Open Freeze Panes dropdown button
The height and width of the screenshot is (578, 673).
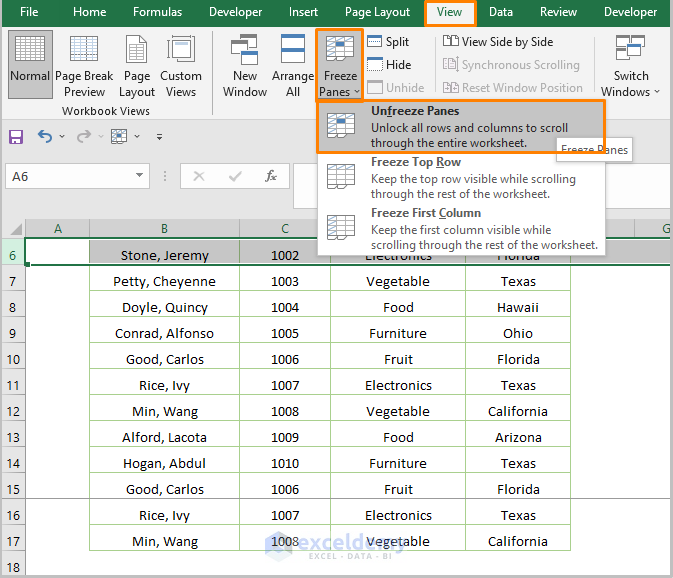(340, 65)
